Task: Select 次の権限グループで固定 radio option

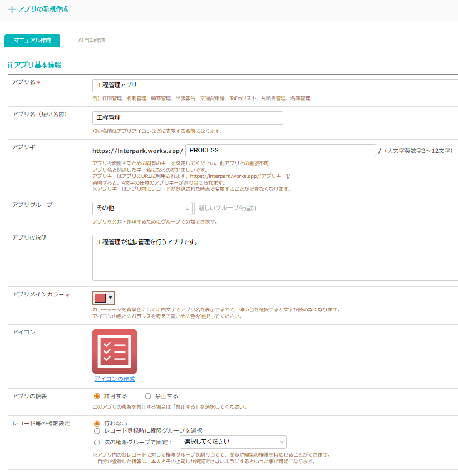Action: click(x=97, y=443)
